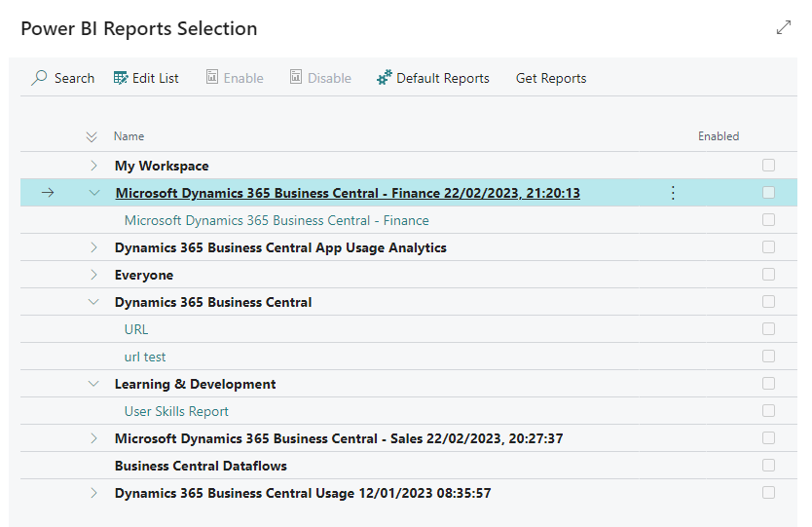Screen dimensions: 812x527
Task: Expand the My Workspace node
Action: tap(93, 166)
